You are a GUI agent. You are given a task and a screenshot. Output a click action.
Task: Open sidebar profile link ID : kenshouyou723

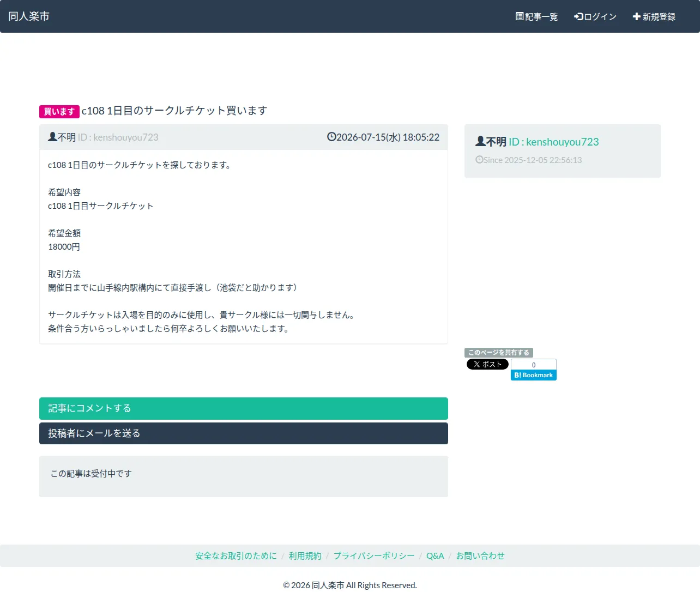coord(554,142)
